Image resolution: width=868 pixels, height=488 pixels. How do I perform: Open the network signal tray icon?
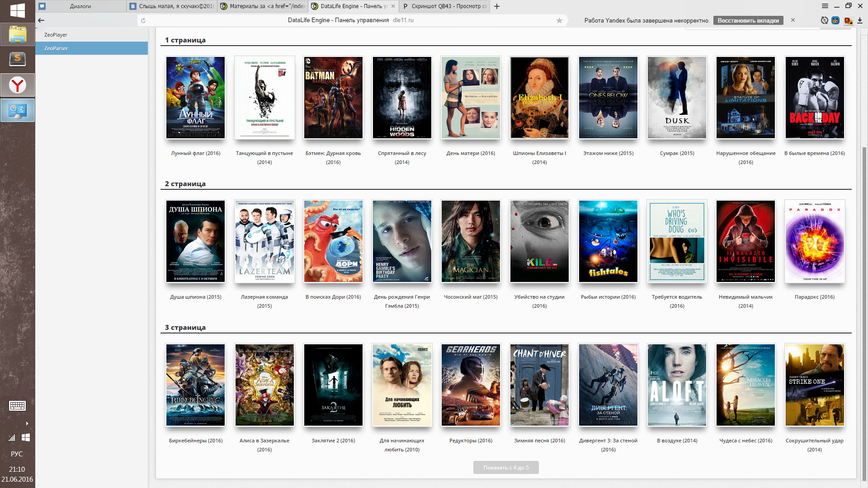tap(12, 437)
